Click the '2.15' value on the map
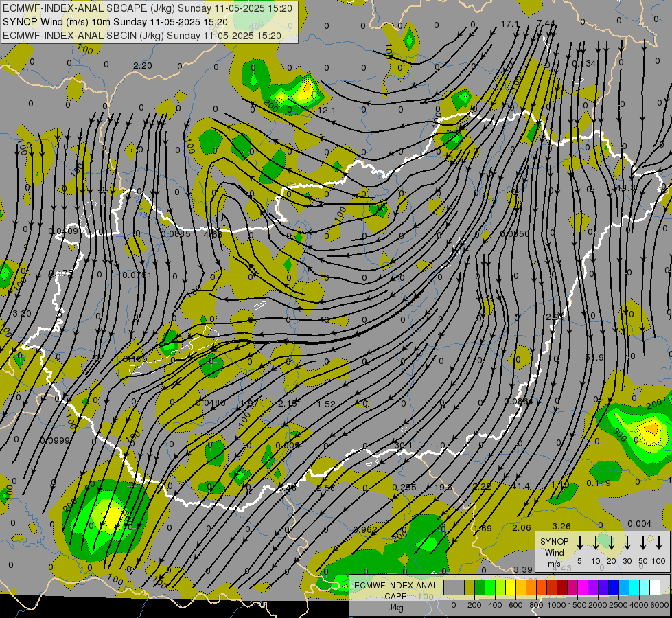The image size is (672, 618). pos(287,404)
